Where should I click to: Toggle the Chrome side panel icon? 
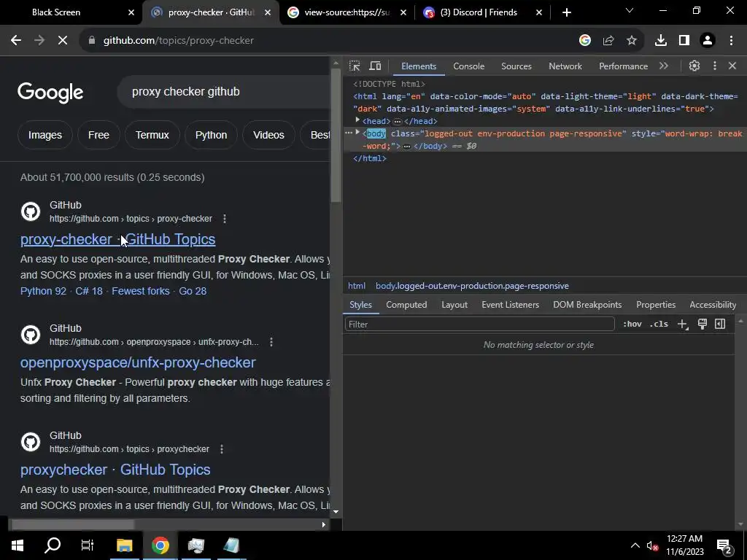[x=684, y=41]
